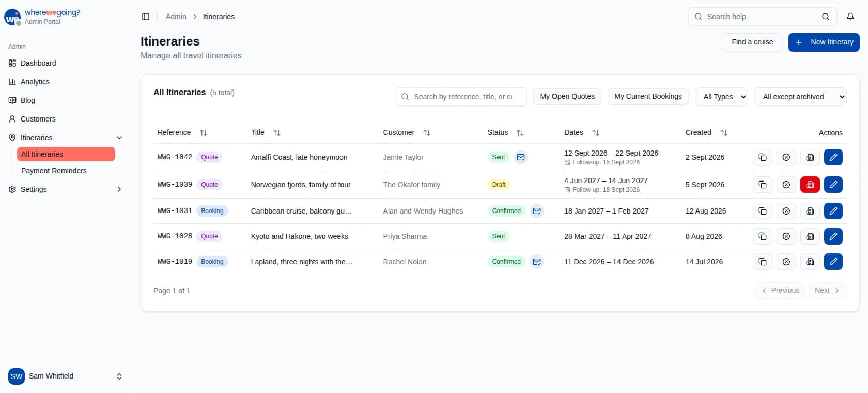The image size is (868, 393).
Task: Toggle My Open Quotes filter
Action: pyautogui.click(x=567, y=97)
